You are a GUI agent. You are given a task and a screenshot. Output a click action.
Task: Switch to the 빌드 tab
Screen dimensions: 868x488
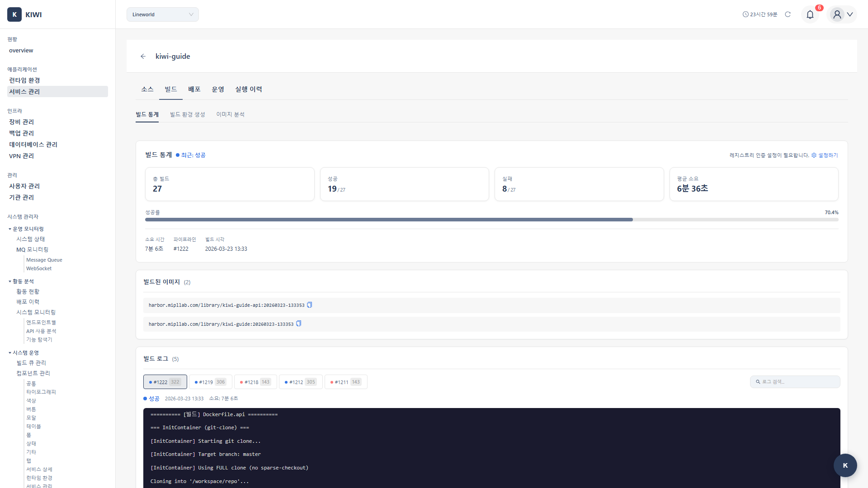tap(171, 89)
